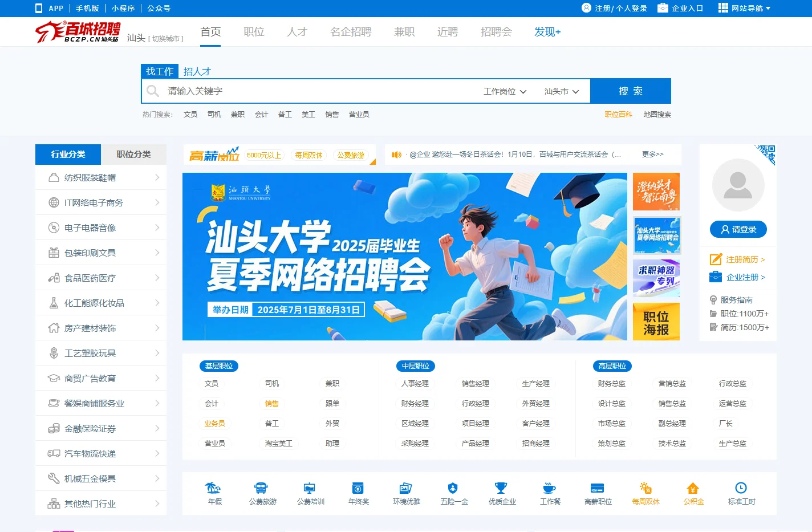Viewport: 812px width, 532px height.
Task: Open the 公积金 house icon
Action: [693, 488]
